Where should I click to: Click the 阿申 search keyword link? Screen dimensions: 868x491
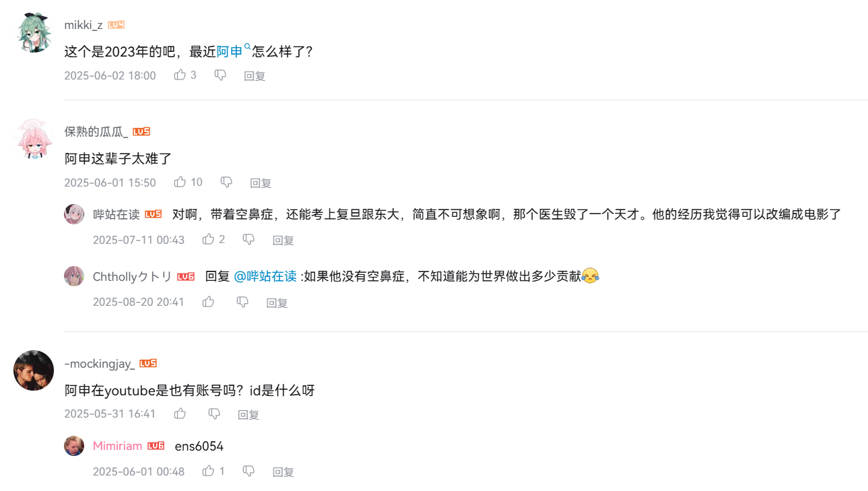230,51
